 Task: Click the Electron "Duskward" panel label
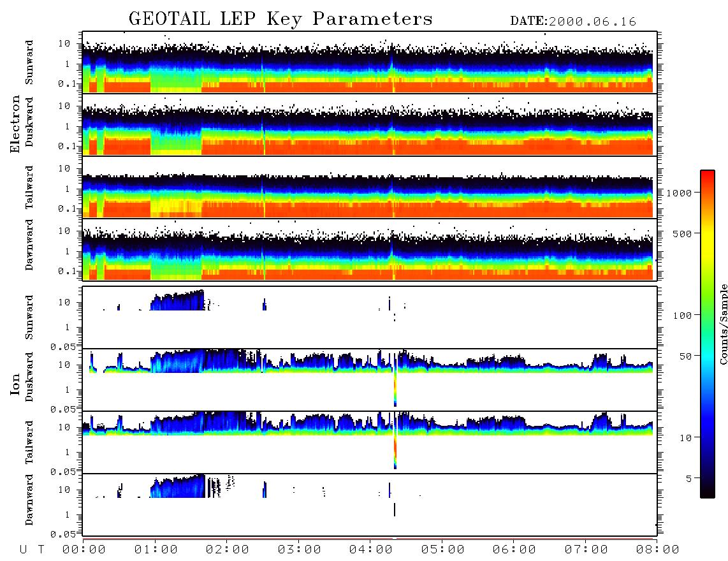[x=29, y=122]
